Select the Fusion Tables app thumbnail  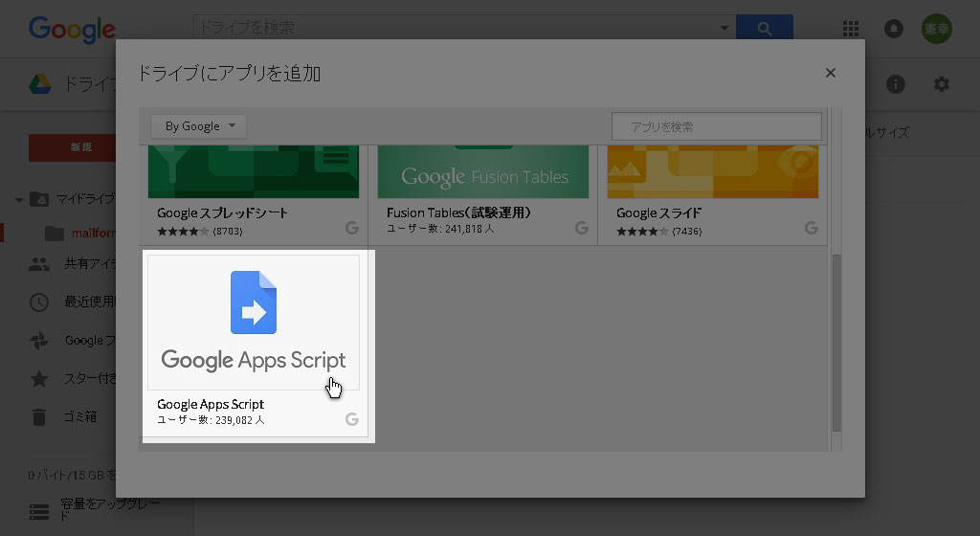[x=482, y=172]
